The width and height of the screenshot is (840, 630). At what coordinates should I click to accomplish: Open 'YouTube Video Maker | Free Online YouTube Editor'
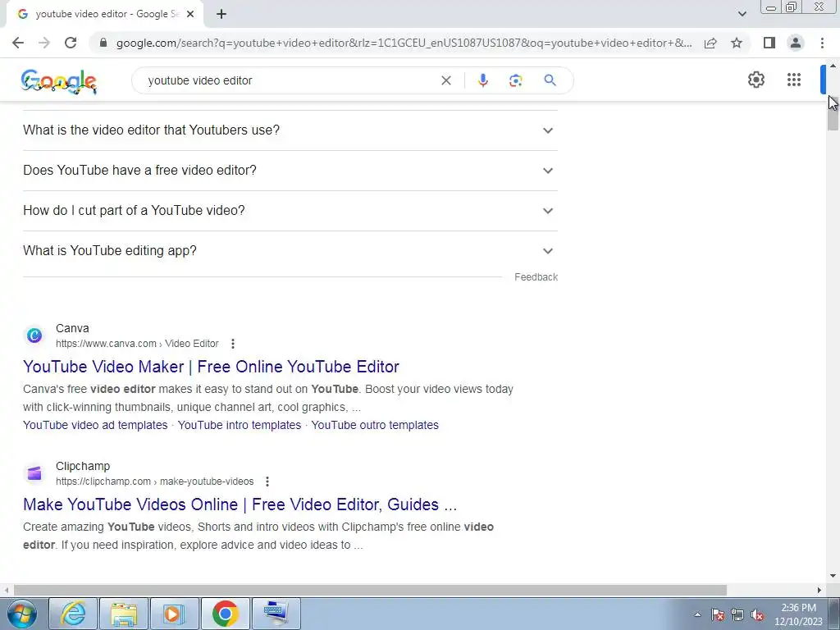[211, 367]
